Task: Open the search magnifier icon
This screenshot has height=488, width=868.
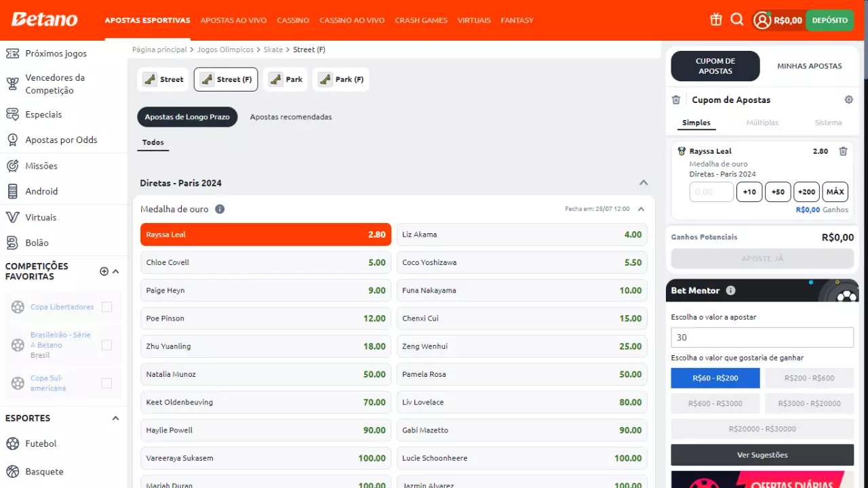Action: [x=737, y=20]
